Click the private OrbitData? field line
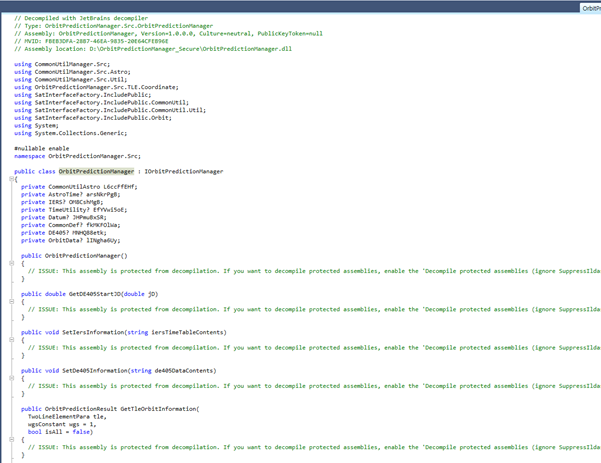This screenshot has width=601, height=463. click(x=71, y=240)
